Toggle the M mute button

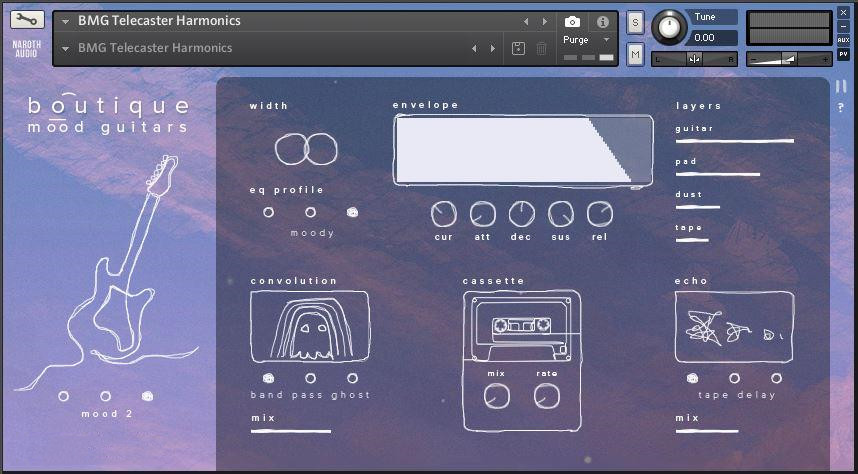[635, 54]
